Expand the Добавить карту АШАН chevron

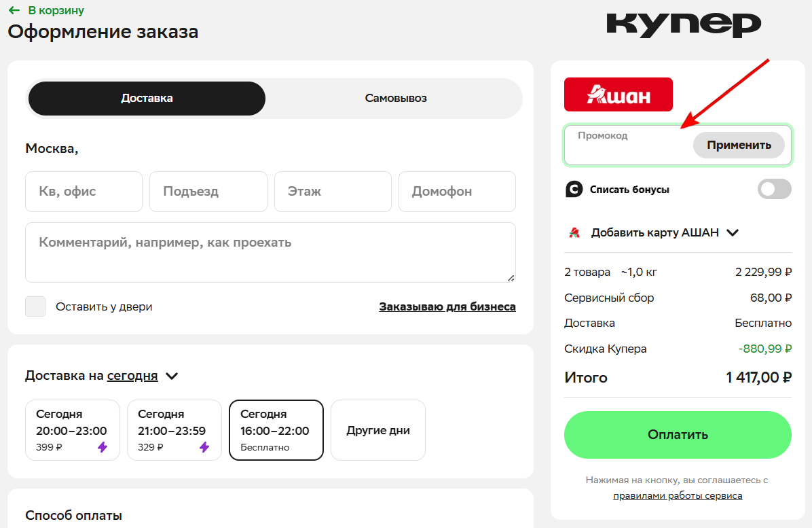click(732, 232)
